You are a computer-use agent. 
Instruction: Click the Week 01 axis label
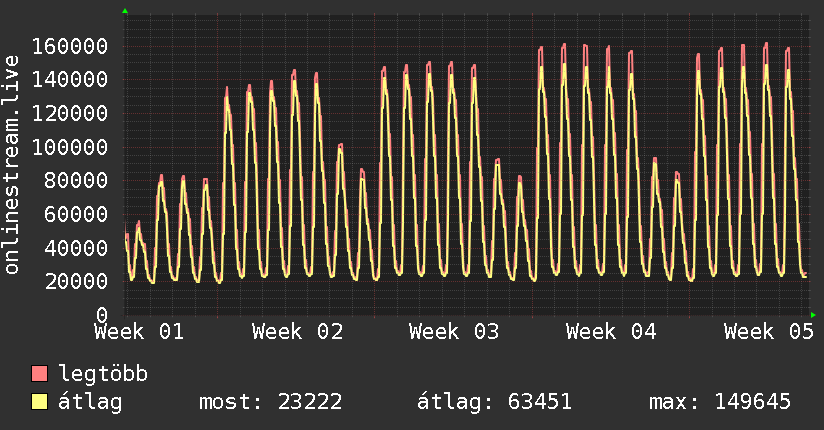coord(139,332)
